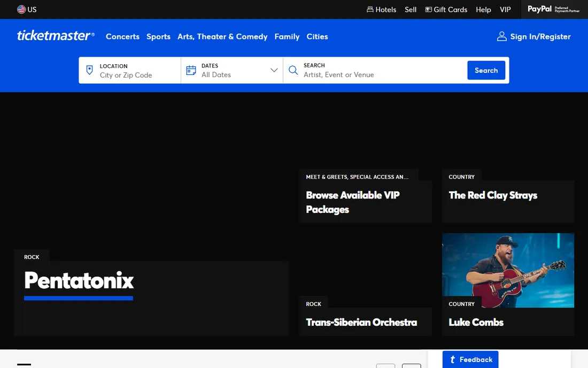588x368 pixels.
Task: Open the Hotels link with bed icon
Action: (x=381, y=10)
